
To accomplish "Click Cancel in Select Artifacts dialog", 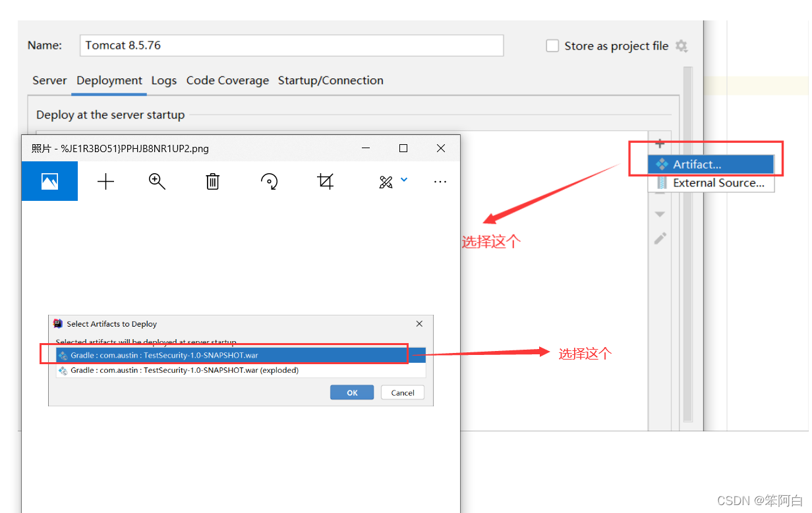I will tap(403, 392).
